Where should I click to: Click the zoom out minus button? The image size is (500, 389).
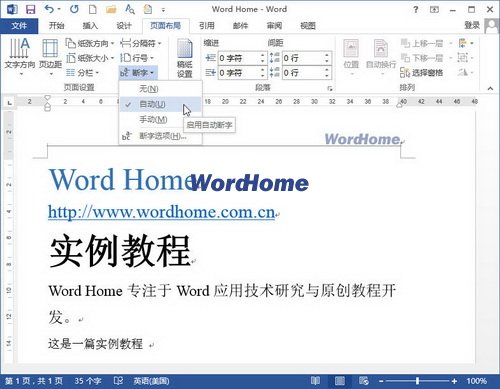[x=381, y=381]
